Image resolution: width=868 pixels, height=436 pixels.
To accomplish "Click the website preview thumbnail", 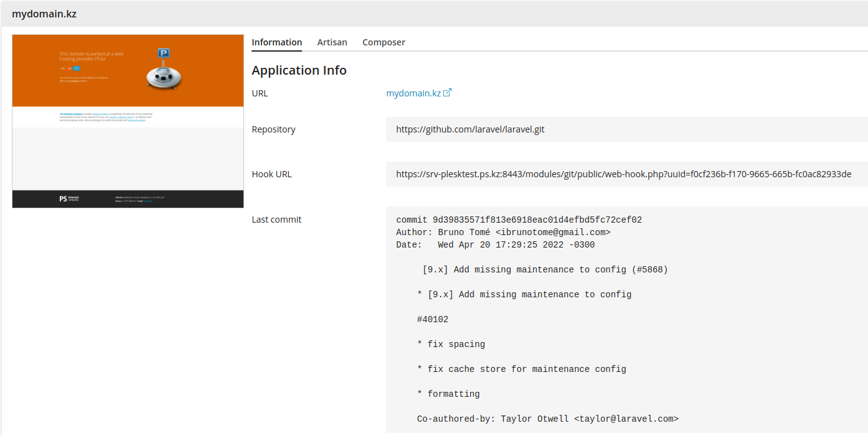I will click(128, 121).
